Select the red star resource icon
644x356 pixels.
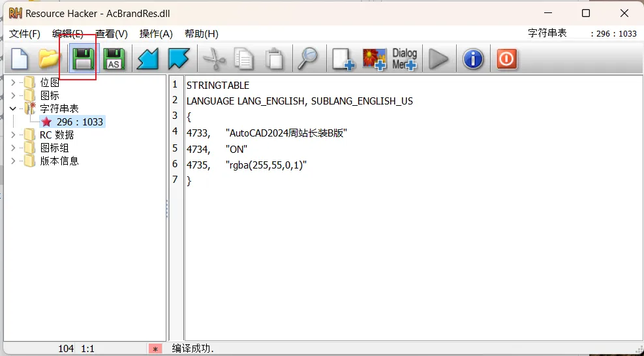click(x=46, y=122)
